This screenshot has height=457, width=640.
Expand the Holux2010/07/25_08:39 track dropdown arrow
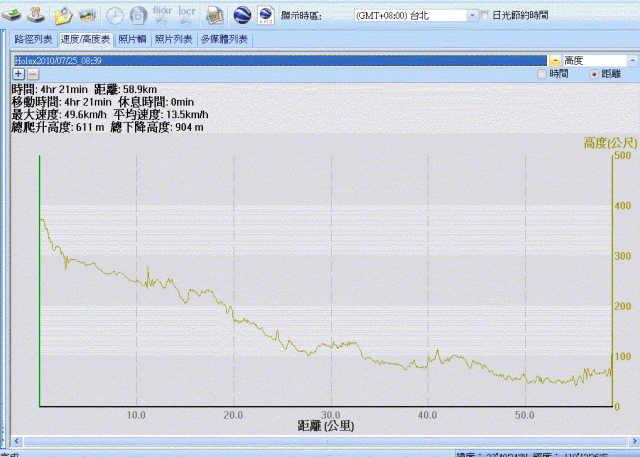click(x=555, y=61)
